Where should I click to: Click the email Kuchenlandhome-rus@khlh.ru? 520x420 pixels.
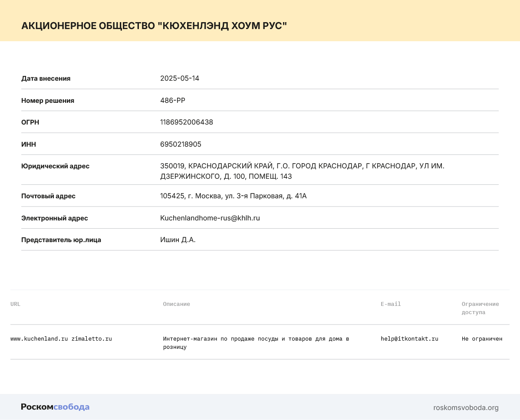pos(210,218)
